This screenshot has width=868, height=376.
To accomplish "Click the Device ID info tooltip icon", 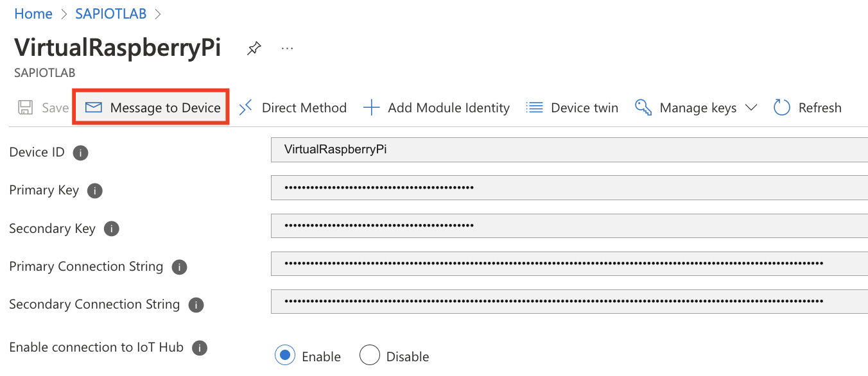I will coord(80,153).
